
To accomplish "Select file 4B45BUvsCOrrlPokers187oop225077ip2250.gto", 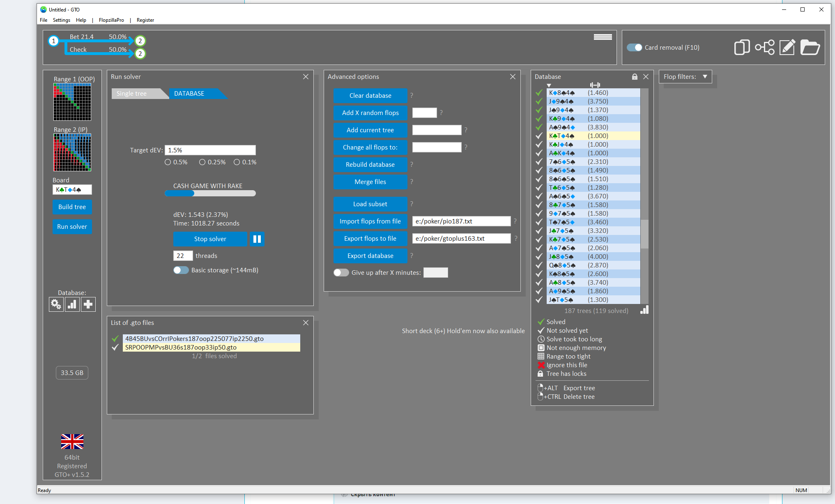I will click(x=212, y=339).
